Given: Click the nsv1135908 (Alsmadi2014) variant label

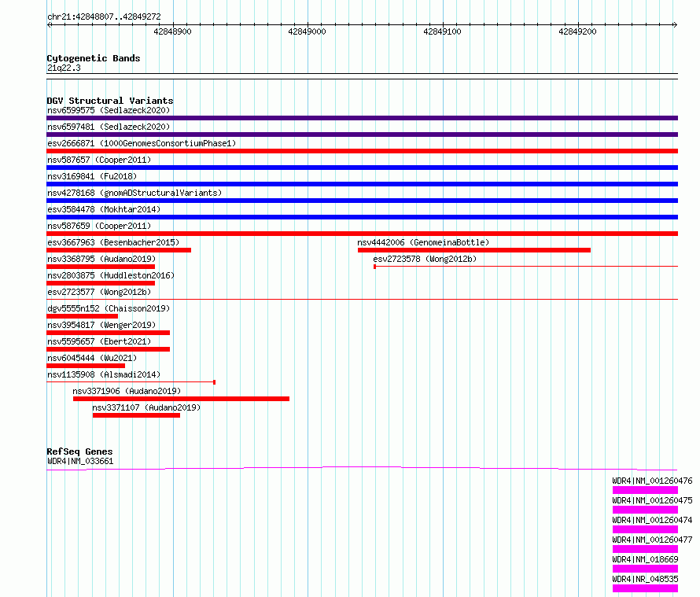Looking at the screenshot, I should (x=103, y=374).
